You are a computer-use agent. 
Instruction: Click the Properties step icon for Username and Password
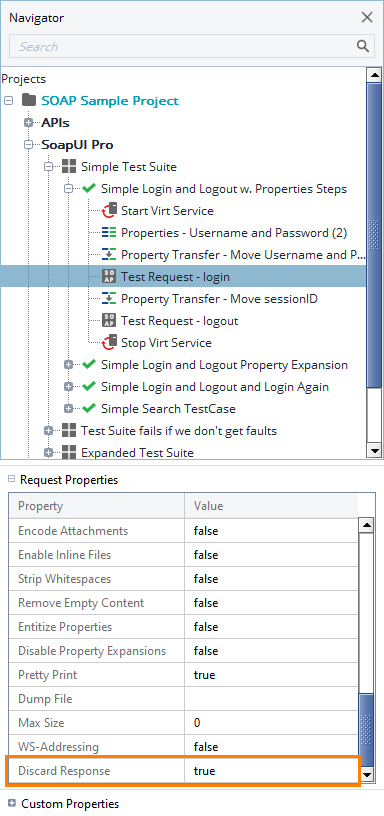[109, 233]
